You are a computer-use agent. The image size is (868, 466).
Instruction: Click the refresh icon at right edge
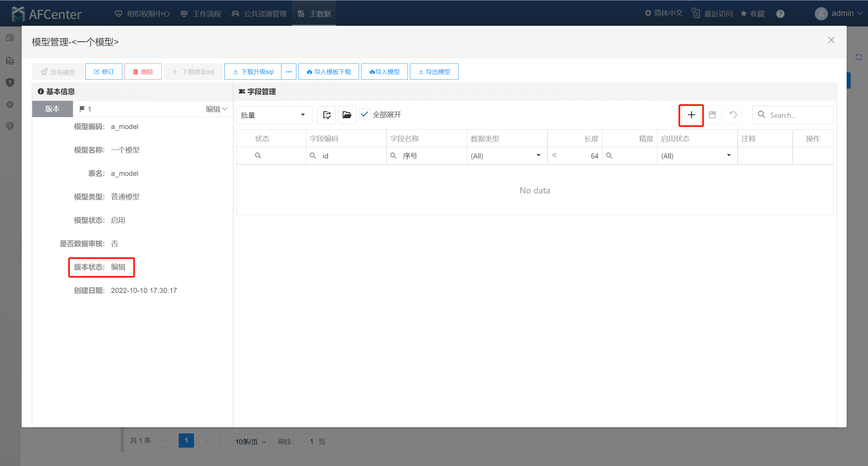859,57
